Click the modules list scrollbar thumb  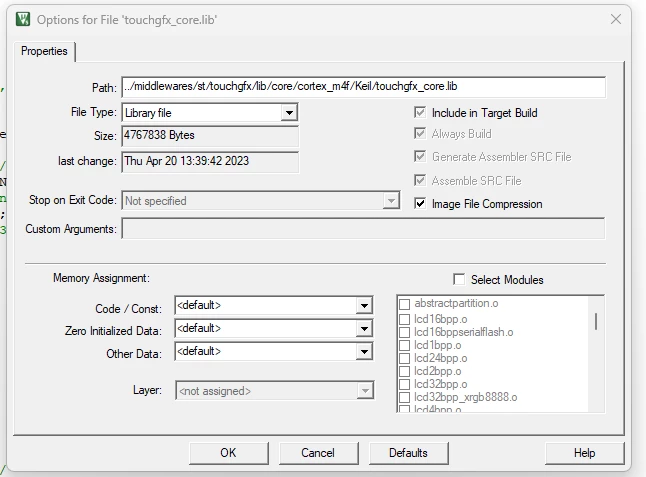tap(596, 321)
